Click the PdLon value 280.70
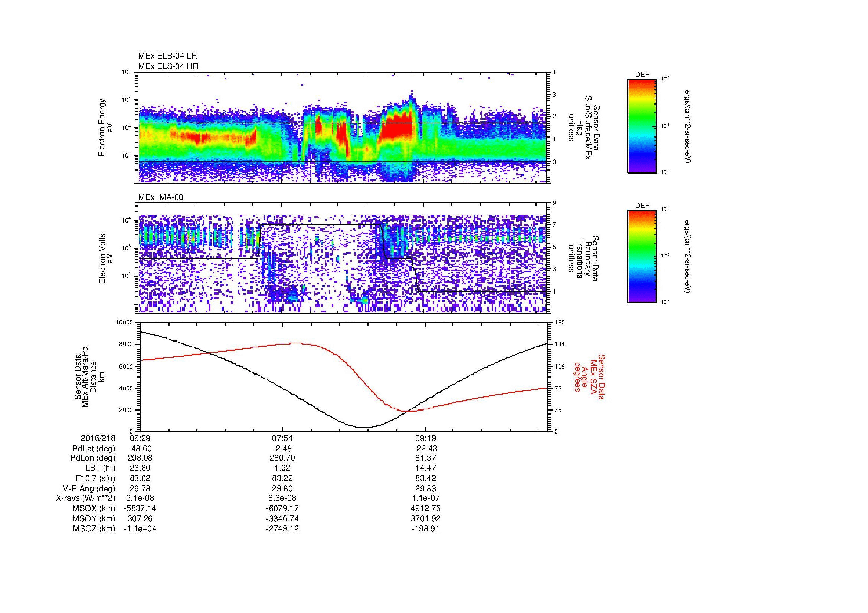The height and width of the screenshot is (613, 868). 282,458
